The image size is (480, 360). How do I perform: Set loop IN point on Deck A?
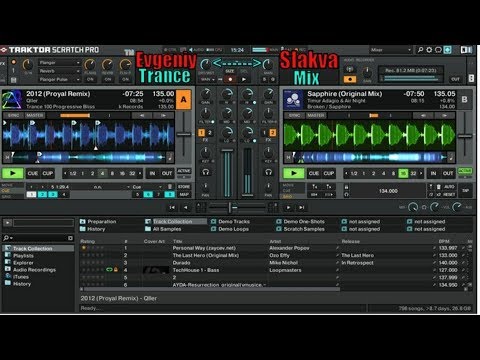point(152,173)
